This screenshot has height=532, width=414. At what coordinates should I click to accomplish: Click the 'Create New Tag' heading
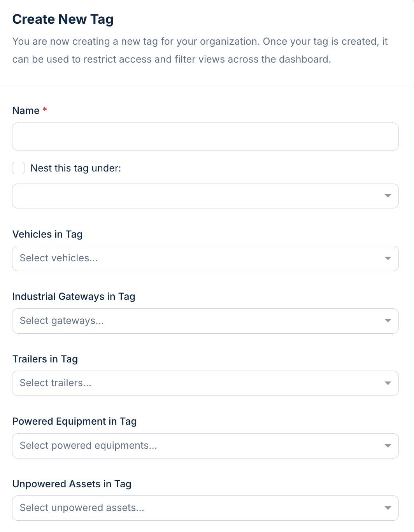click(x=63, y=19)
